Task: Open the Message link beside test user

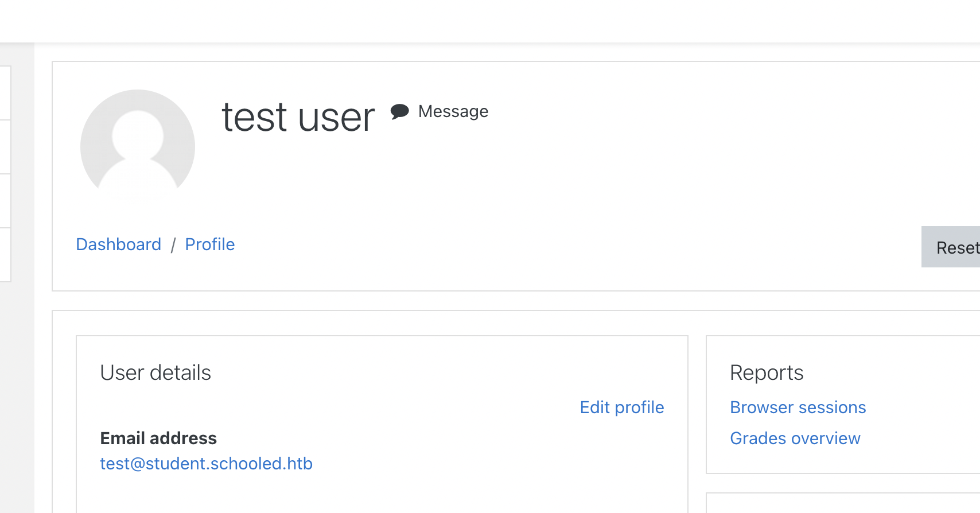Action: 453,111
